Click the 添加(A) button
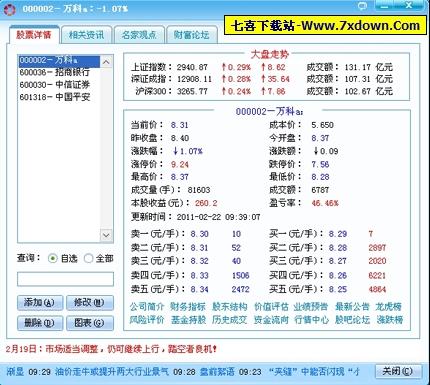The height and width of the screenshot is (385, 430). point(40,303)
